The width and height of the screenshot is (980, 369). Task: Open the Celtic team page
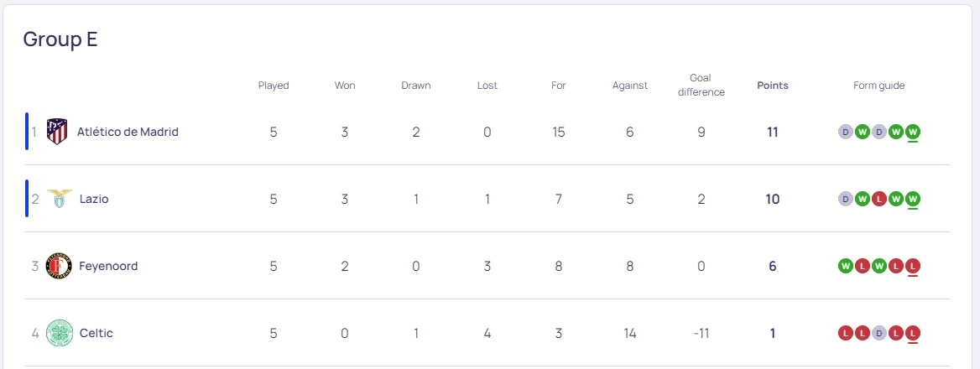(x=96, y=333)
